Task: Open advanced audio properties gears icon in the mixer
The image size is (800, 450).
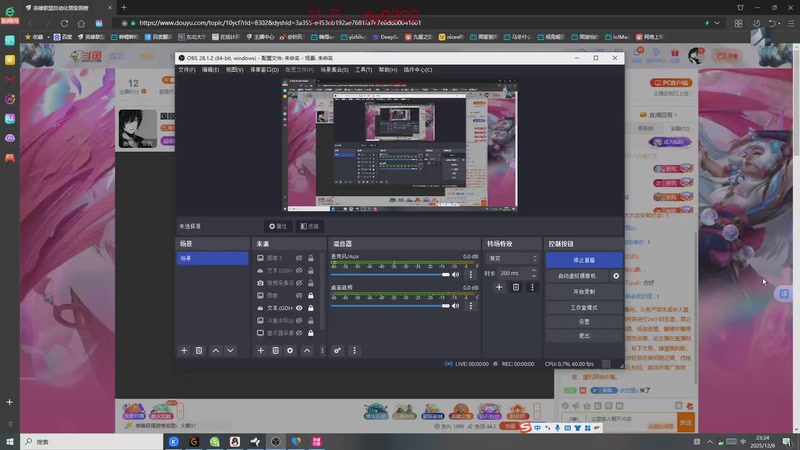Action: [x=337, y=351]
